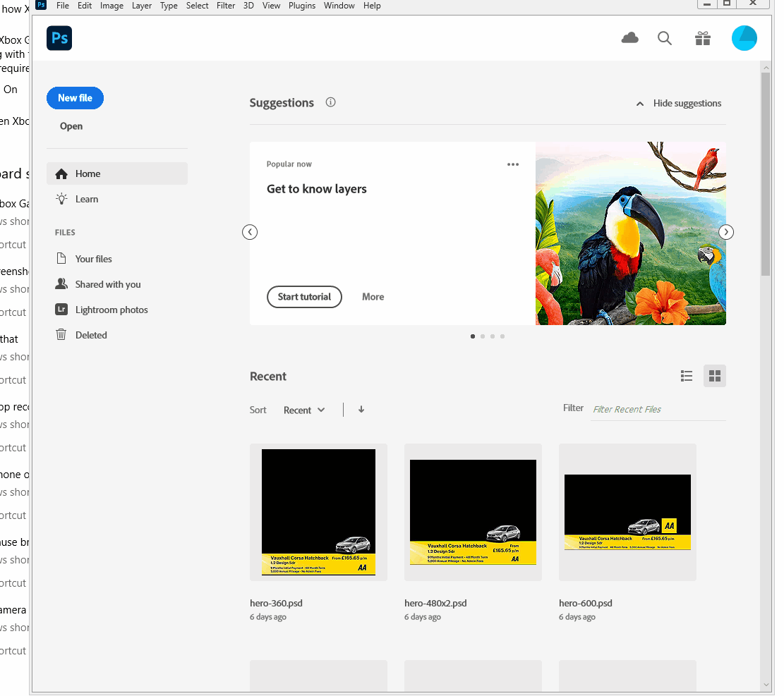Click the Open button

click(71, 126)
